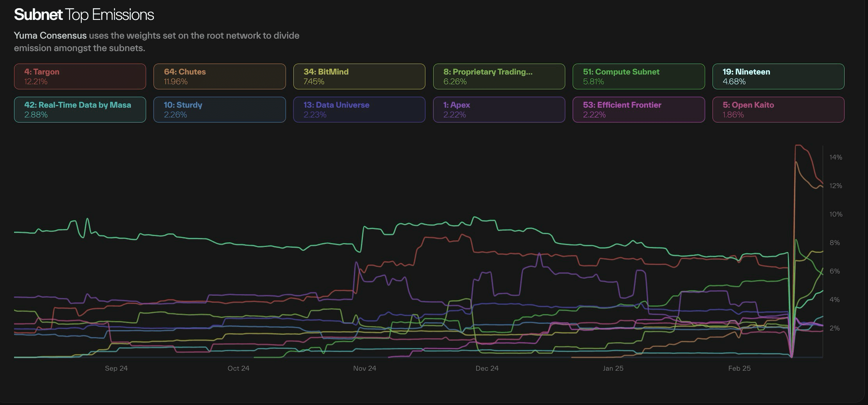Toggle the 19: Nineteen legend card
Image resolution: width=868 pixels, height=405 pixels.
(x=779, y=76)
